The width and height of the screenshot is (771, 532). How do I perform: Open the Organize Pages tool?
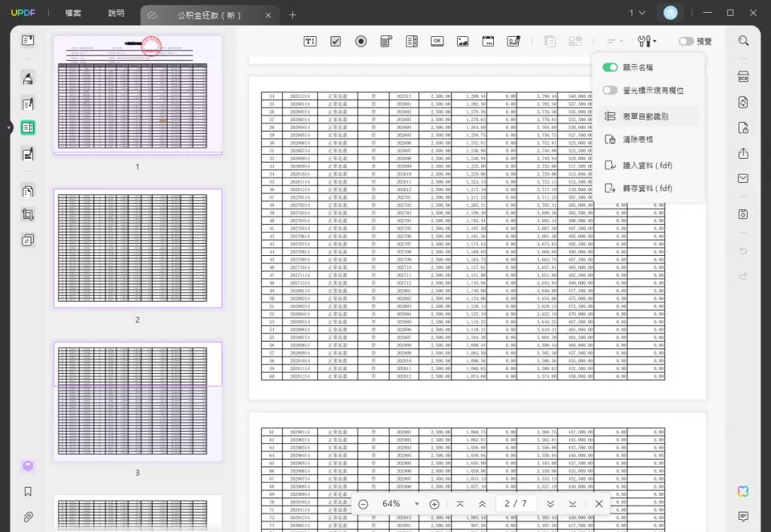[28, 190]
